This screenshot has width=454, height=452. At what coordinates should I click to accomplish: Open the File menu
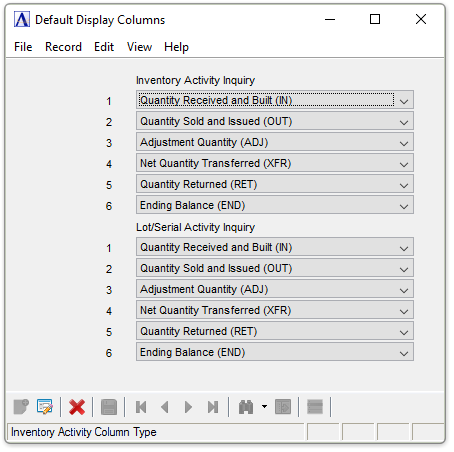[x=23, y=47]
